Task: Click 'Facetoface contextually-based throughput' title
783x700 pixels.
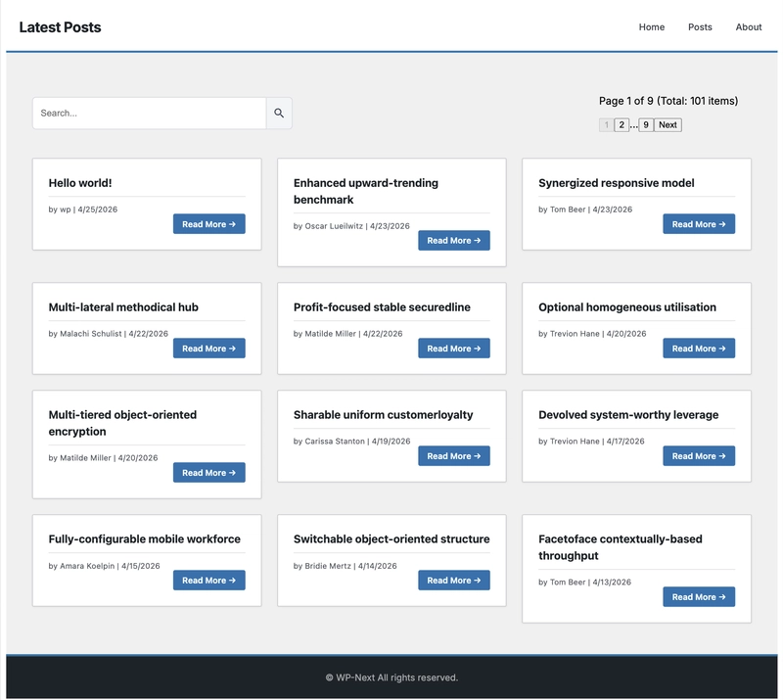Action: click(621, 547)
